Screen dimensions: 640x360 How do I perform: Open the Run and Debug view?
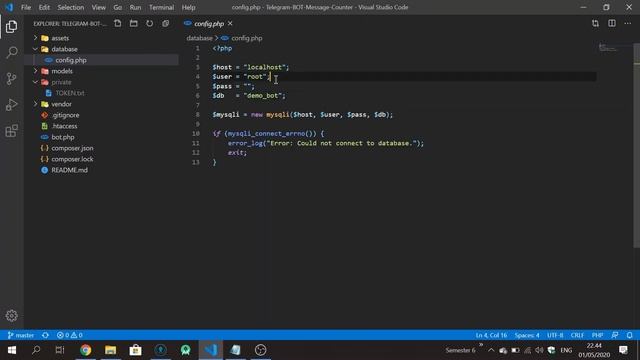(x=11, y=104)
